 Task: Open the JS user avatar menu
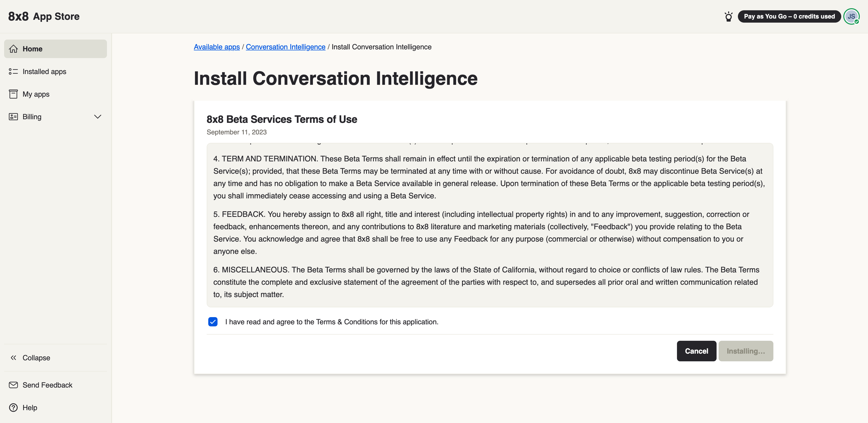[852, 16]
